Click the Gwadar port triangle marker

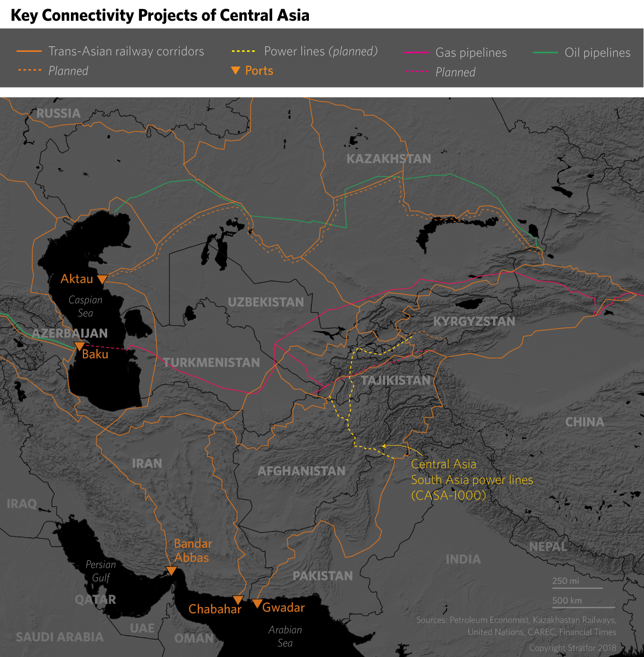(257, 604)
